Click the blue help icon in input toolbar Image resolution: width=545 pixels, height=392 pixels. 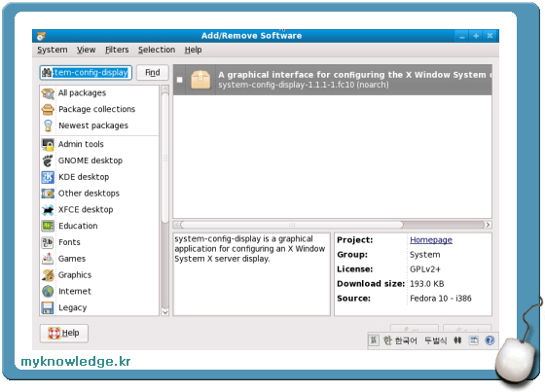click(490, 340)
